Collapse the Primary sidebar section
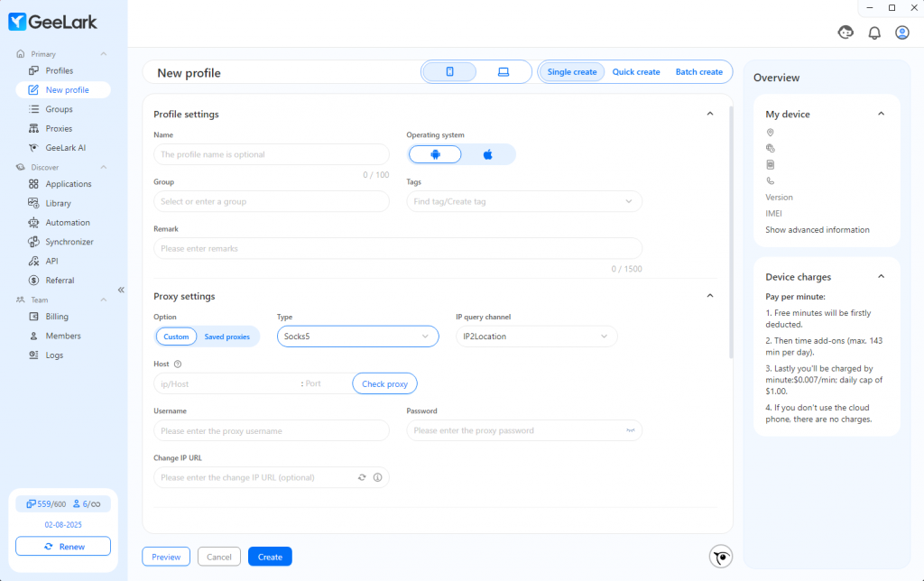Image resolution: width=924 pixels, height=581 pixels. coord(104,54)
